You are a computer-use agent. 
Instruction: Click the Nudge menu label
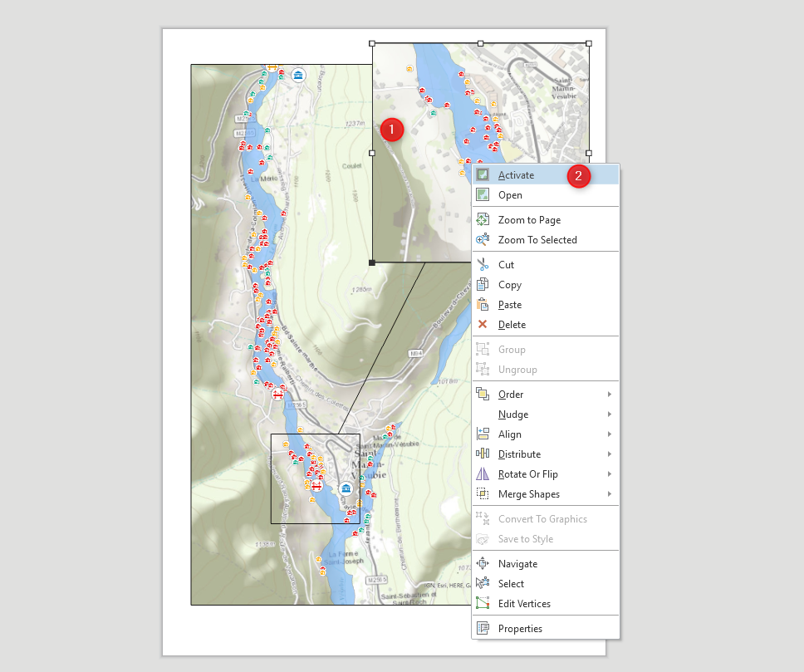point(513,414)
